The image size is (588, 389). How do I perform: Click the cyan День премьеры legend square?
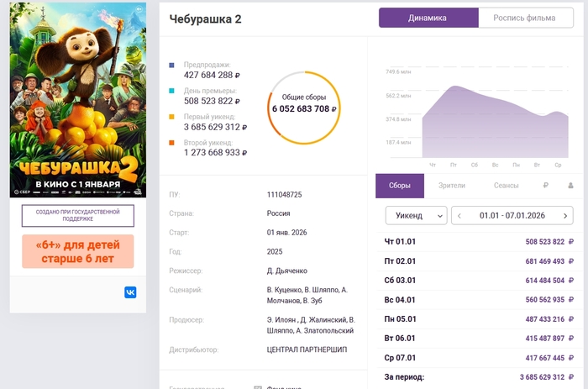171,91
